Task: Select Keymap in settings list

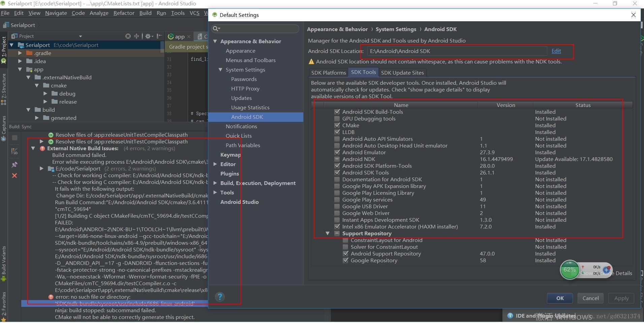Action: click(x=231, y=155)
